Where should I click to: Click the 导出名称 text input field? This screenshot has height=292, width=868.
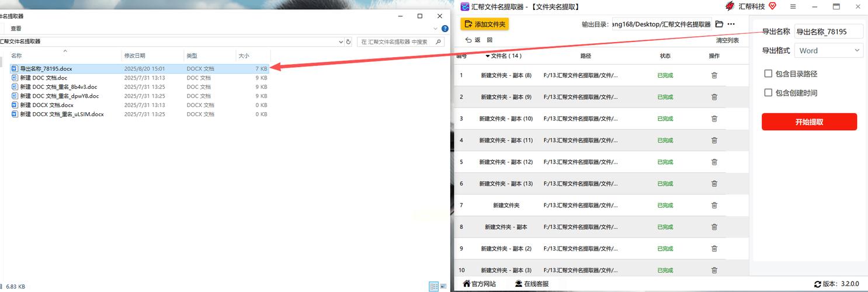[828, 32]
